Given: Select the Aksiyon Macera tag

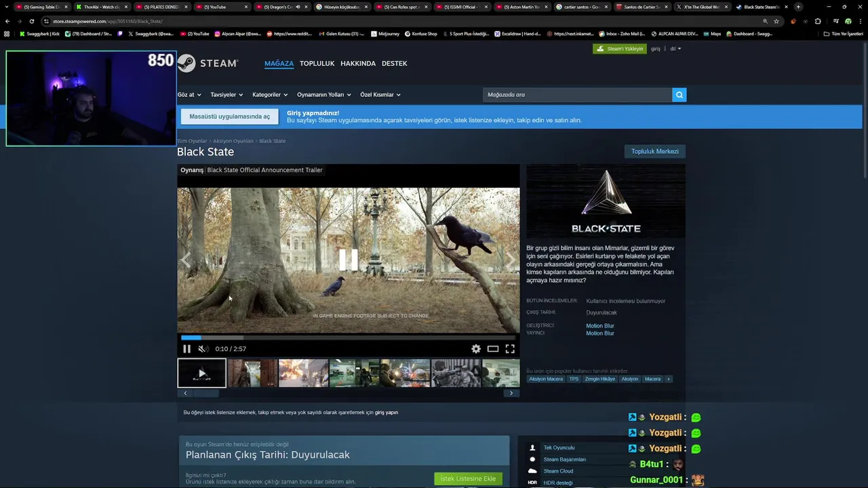Looking at the screenshot, I should (x=546, y=379).
